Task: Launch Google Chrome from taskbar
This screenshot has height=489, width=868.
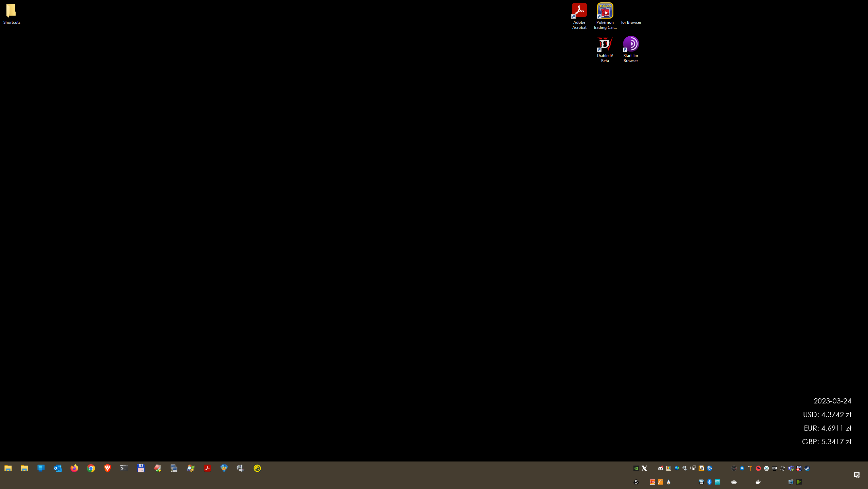Action: 91,468
